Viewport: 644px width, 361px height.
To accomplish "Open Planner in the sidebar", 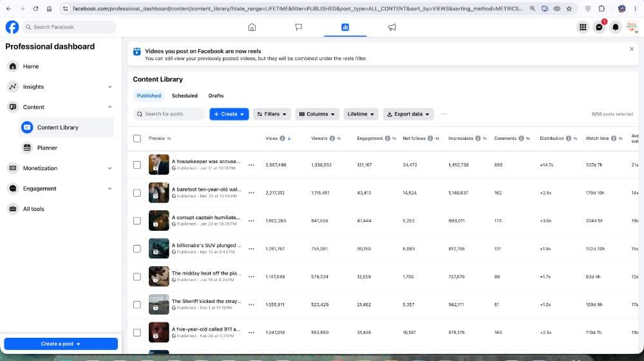I will (x=66, y=148).
